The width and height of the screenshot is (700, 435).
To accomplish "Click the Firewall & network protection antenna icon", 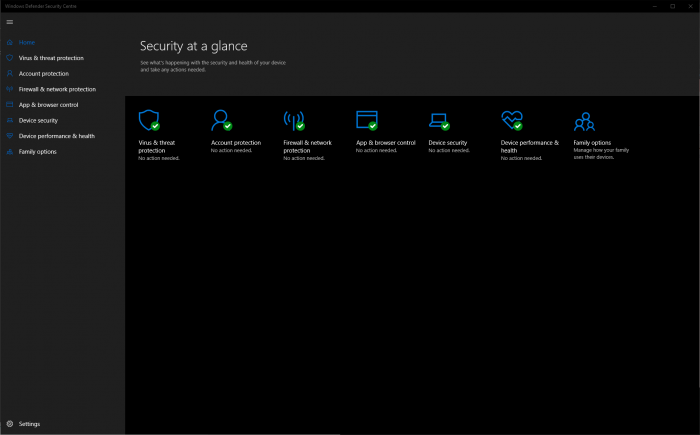I will (294, 121).
